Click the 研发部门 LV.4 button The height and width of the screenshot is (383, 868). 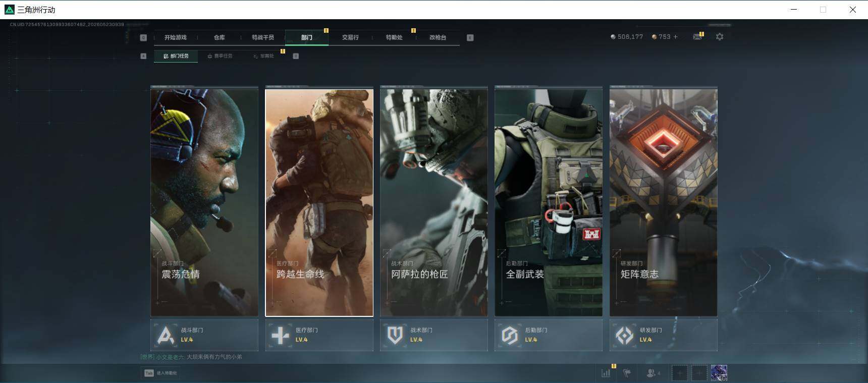pyautogui.click(x=664, y=335)
